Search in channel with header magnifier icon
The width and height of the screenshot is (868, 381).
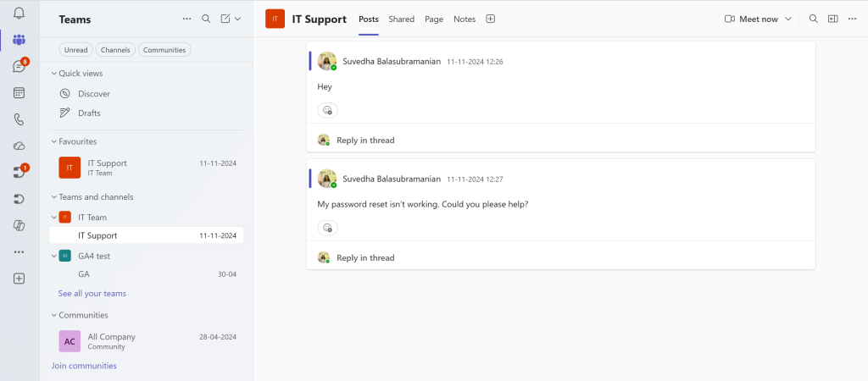click(813, 19)
